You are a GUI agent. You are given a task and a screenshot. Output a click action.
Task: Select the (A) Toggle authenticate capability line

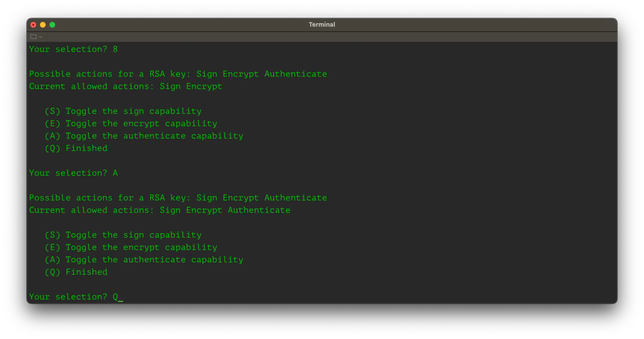click(144, 136)
